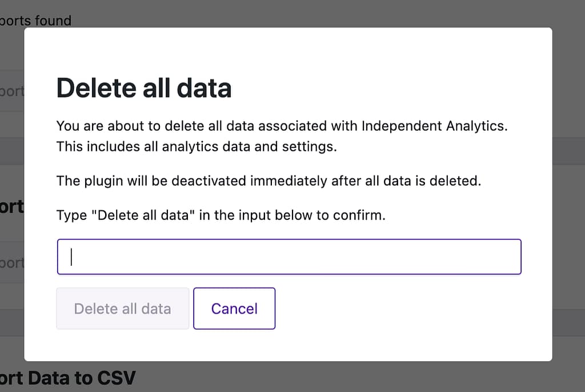Select the Cancel button outlined in purple
Screen dimensions: 585x392
[234, 309]
